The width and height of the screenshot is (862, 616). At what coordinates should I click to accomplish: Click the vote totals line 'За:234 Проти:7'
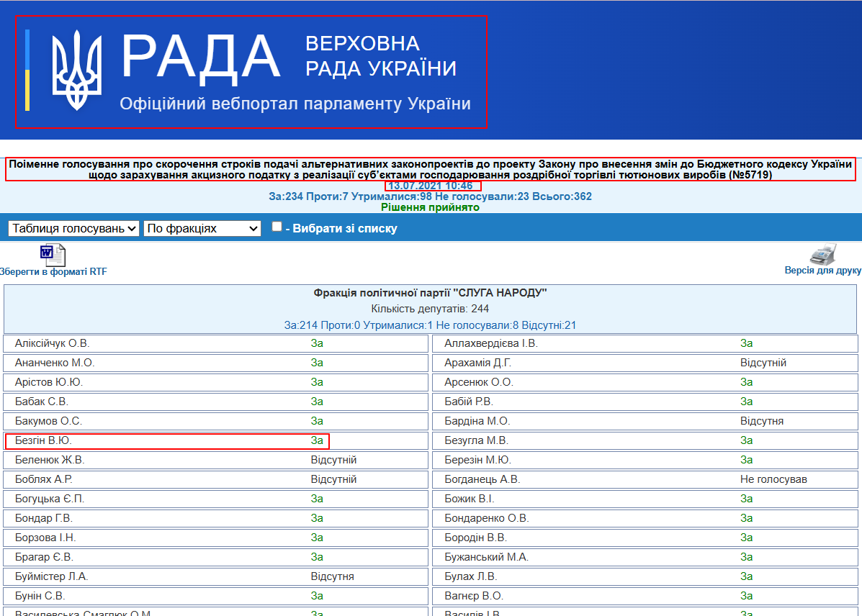pyautogui.click(x=431, y=196)
